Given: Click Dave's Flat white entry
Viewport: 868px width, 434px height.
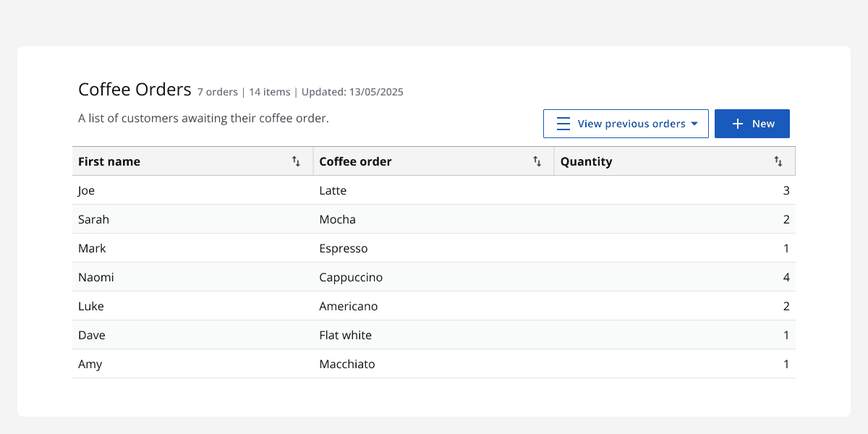Looking at the screenshot, I should coord(345,335).
